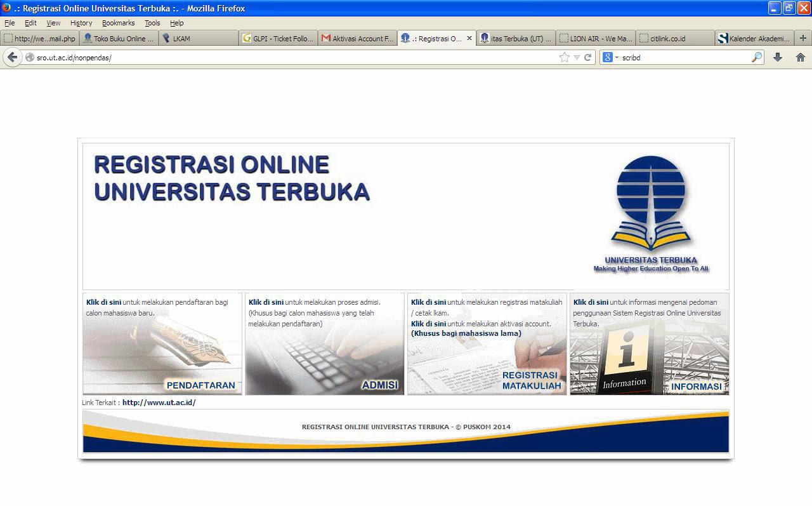Image resolution: width=812 pixels, height=506 pixels.
Task: Switch to the http://we...mail.php tab
Action: click(x=40, y=38)
